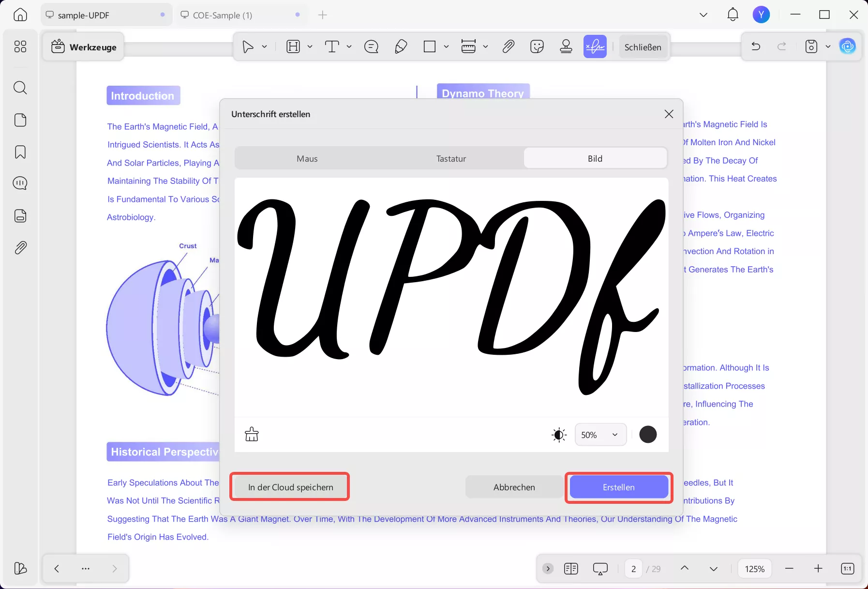Select the sticky note comment tool
Screen dimensions: 868x589
(371, 47)
